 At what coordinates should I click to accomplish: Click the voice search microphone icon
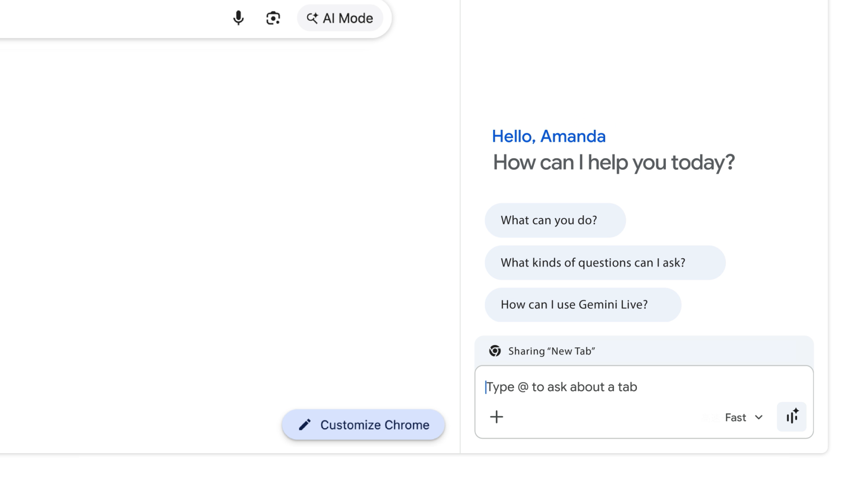[238, 18]
